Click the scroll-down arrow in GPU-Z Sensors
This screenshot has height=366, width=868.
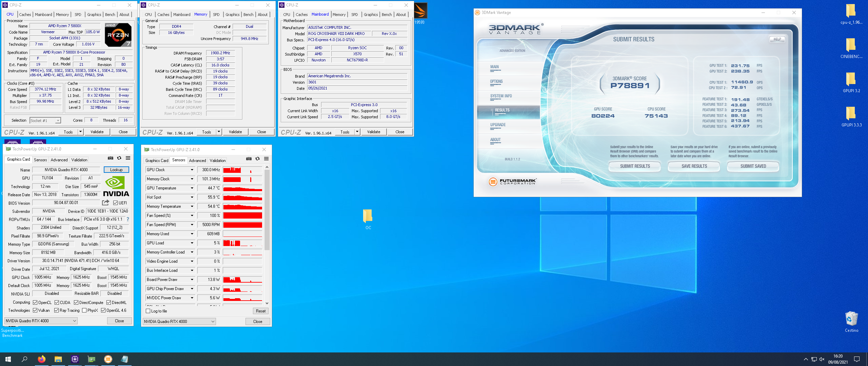tap(267, 303)
